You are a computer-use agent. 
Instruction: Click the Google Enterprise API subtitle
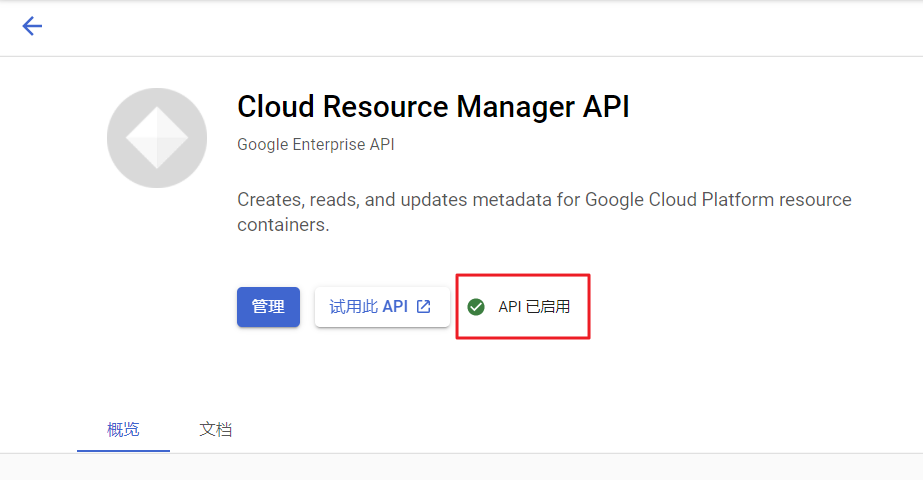316,145
